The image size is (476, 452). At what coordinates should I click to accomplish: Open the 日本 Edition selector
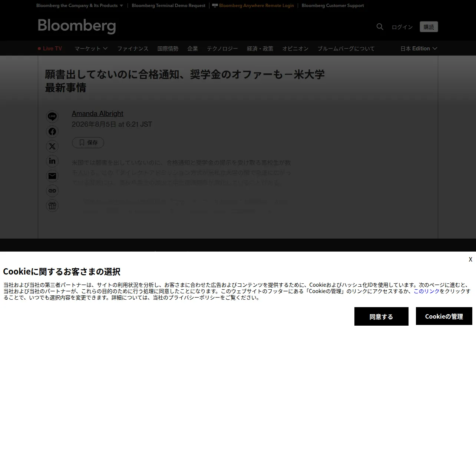coord(419,49)
